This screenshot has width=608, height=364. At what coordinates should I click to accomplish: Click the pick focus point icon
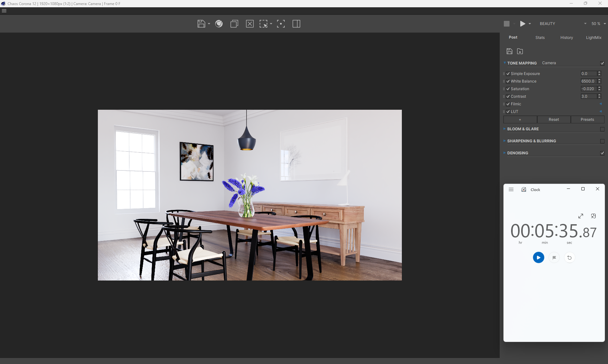(281, 24)
